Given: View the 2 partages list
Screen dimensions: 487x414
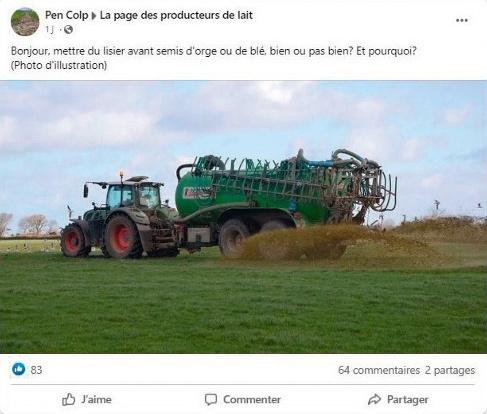Looking at the screenshot, I should (450, 370).
